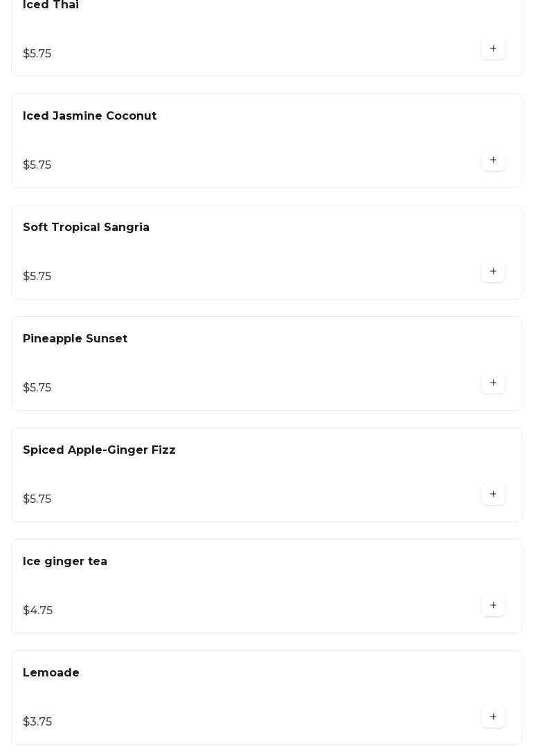Add Ice ginger tea to order
Viewport: 533px width, 756px height.
[493, 606]
